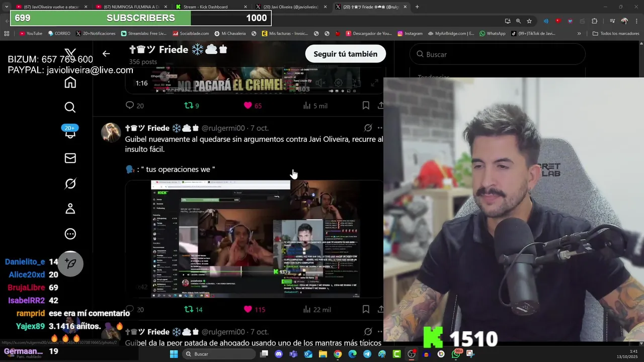
Task: Open the Todos los marcadores folder
Action: 616,34
